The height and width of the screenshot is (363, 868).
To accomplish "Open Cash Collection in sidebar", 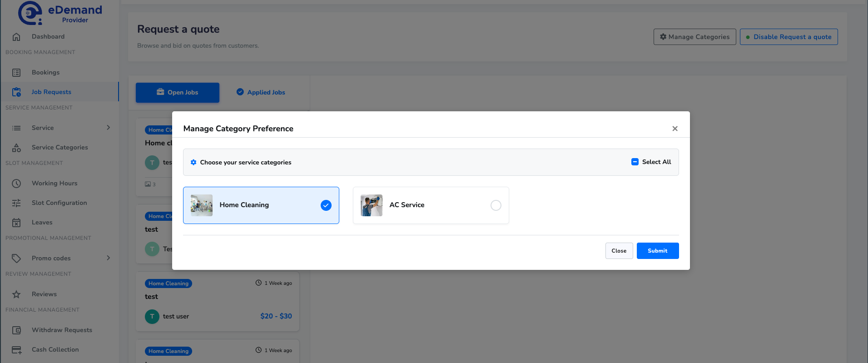I will click(x=55, y=350).
